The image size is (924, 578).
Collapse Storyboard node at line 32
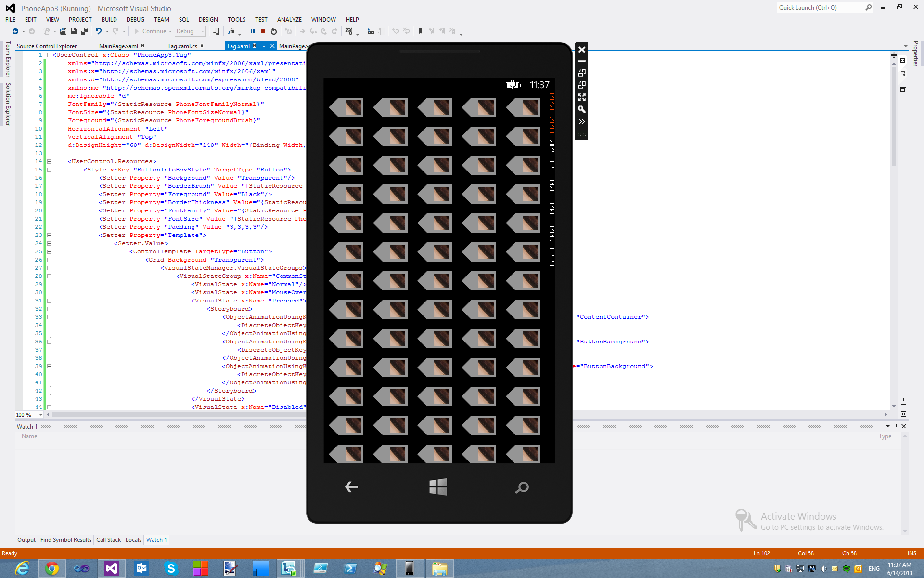(49, 309)
